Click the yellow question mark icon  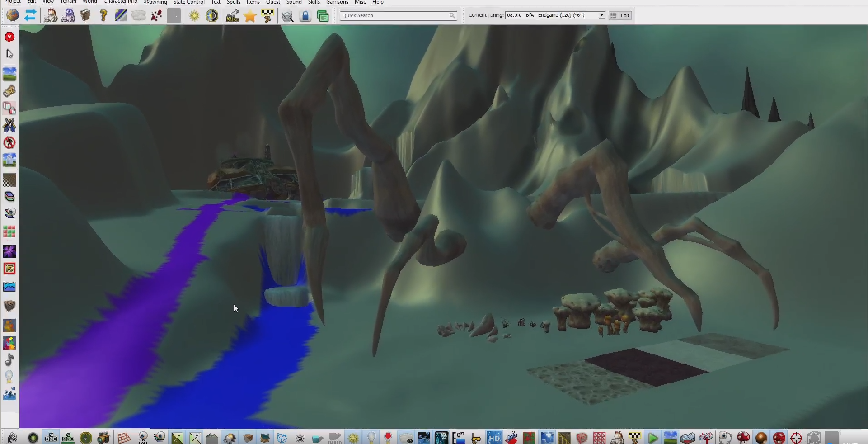(x=103, y=16)
